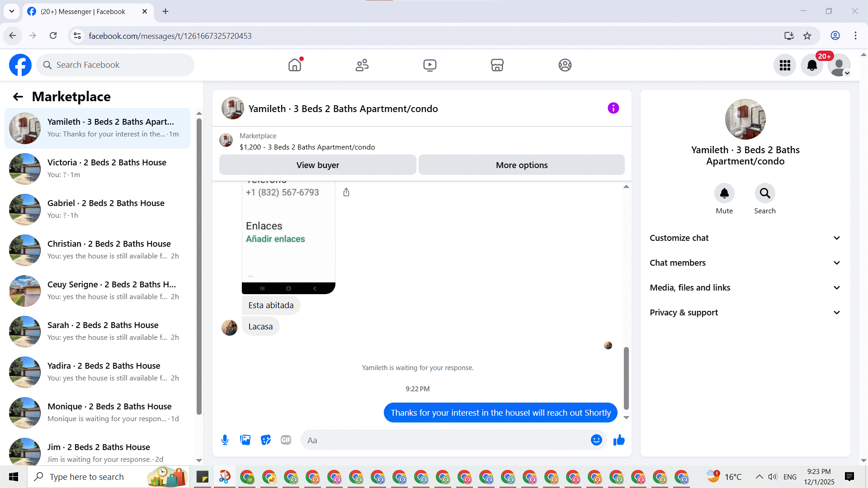Focus the Search Facebook field

click(115, 65)
